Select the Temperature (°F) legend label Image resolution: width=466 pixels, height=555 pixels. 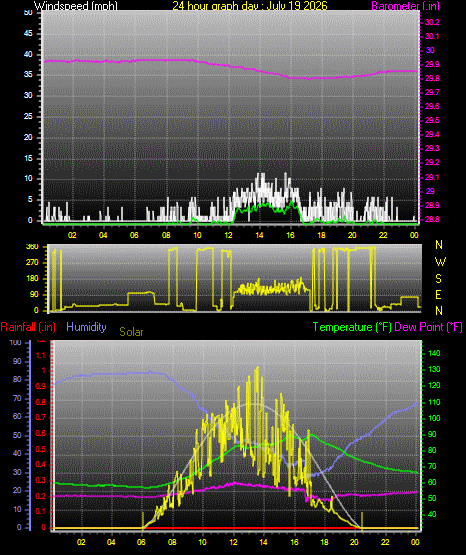(x=352, y=327)
